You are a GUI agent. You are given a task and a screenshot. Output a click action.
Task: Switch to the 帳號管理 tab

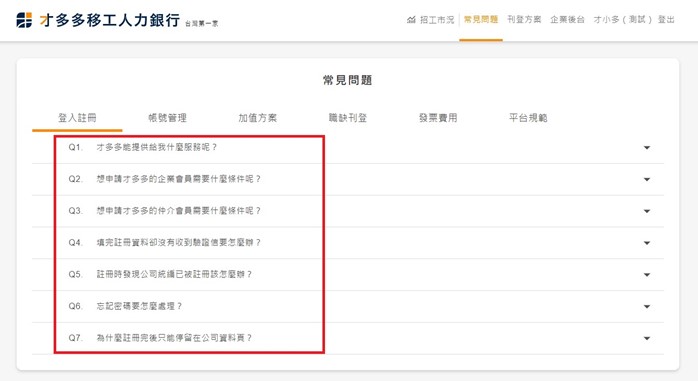point(167,118)
